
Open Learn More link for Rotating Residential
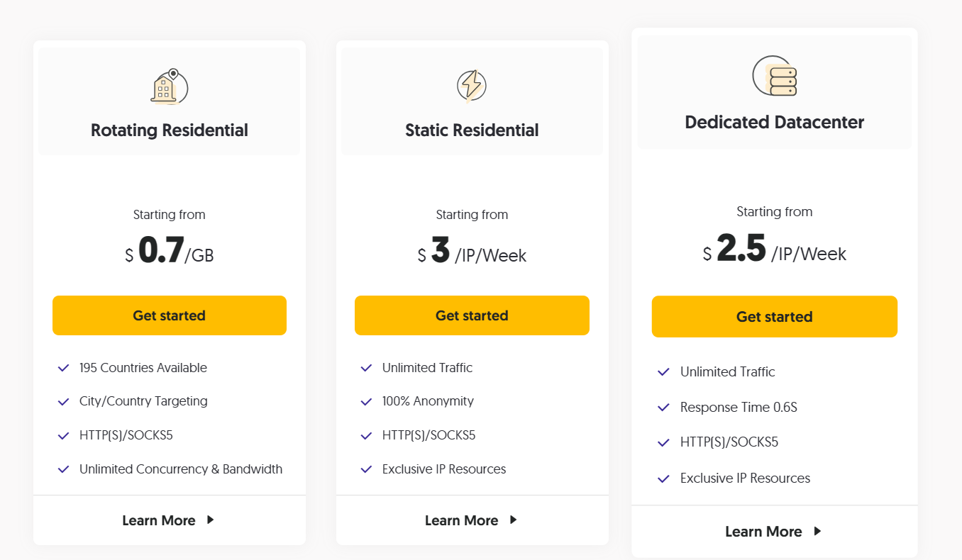tap(159, 520)
